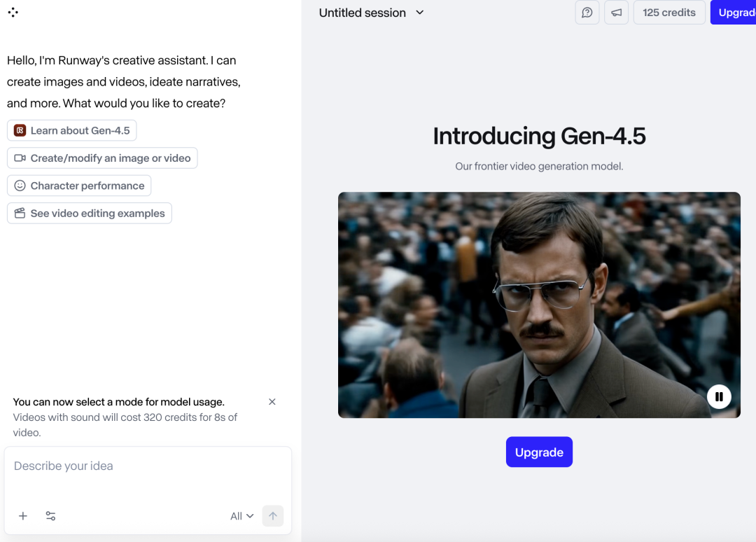This screenshot has width=756, height=542.
Task: Open the model settings sliders icon
Action: (x=50, y=516)
